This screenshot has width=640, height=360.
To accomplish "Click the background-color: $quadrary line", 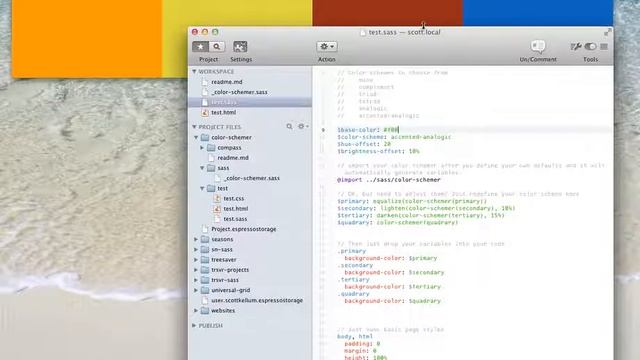I will pos(393,301).
